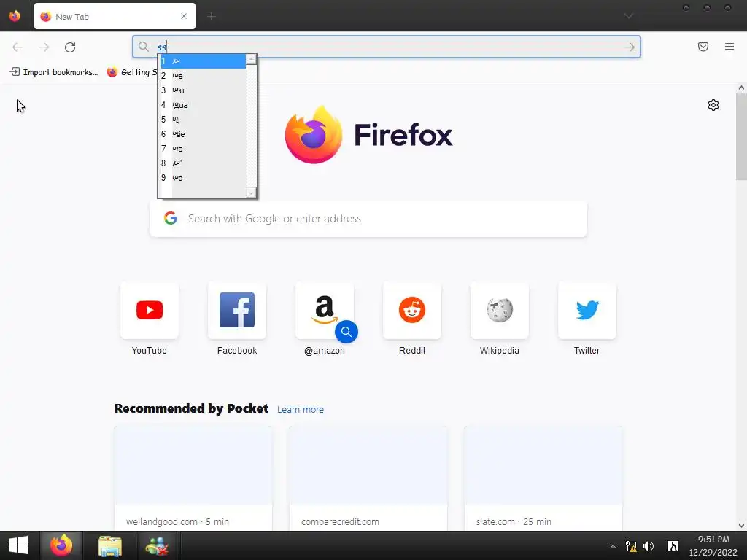Open Windows Start menu

[x=18, y=545]
